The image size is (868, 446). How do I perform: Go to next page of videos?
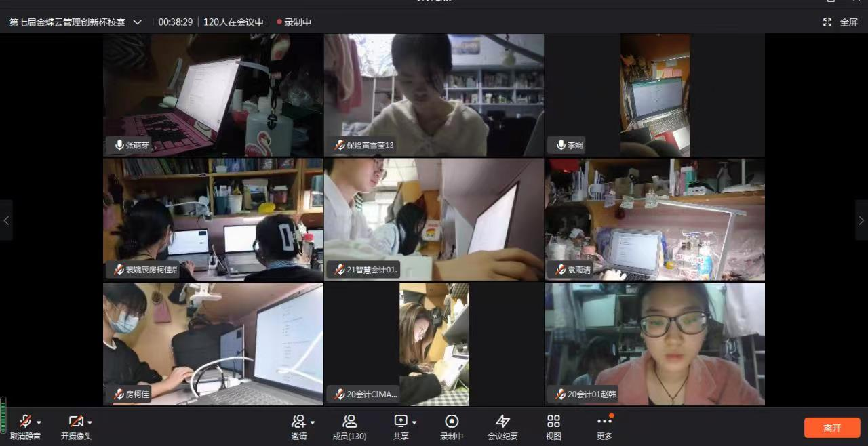(x=861, y=220)
